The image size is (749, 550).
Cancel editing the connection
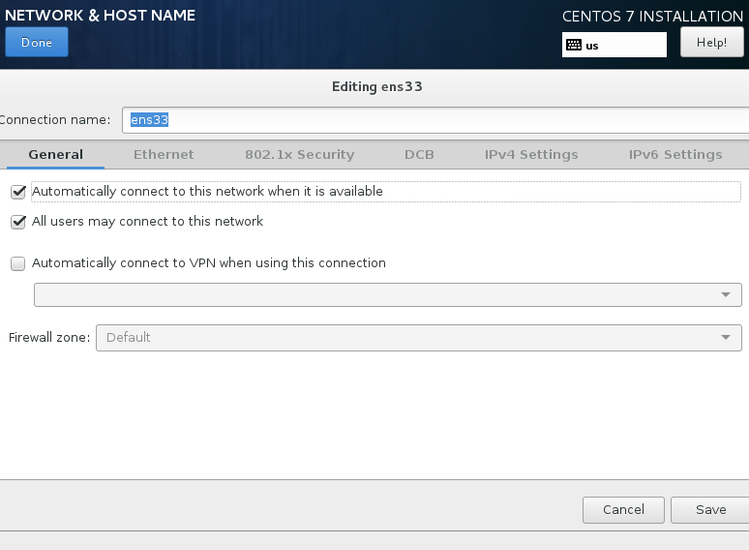coord(623,510)
